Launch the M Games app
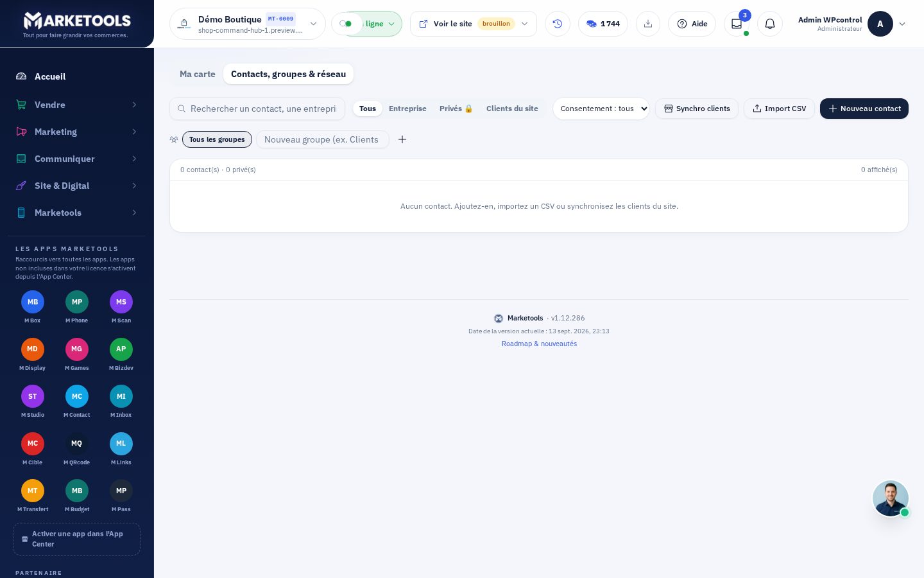 coord(76,355)
